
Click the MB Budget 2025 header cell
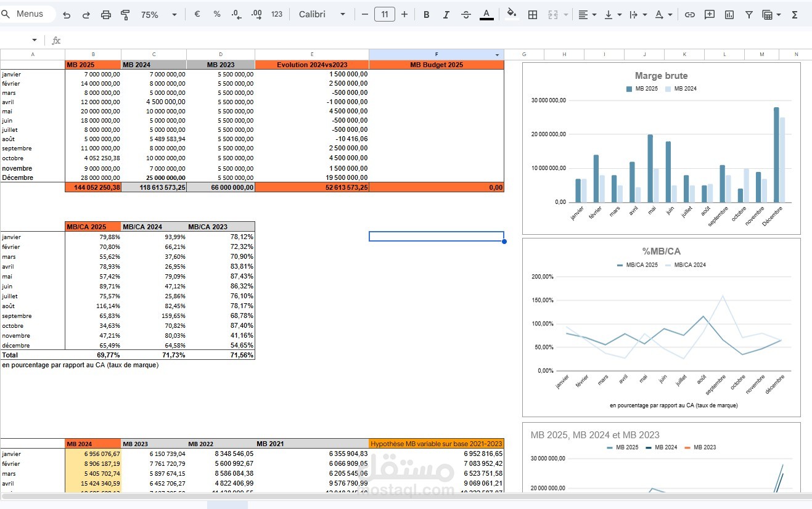[x=437, y=65]
